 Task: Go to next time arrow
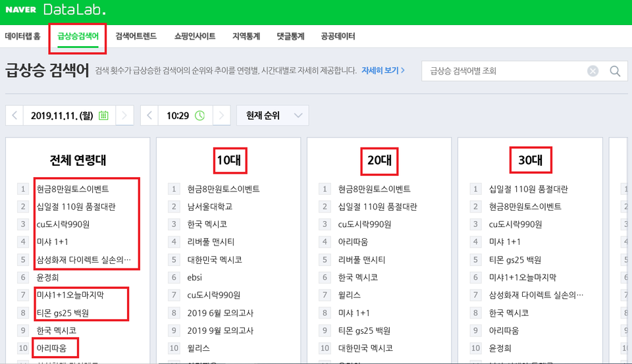pos(221,116)
